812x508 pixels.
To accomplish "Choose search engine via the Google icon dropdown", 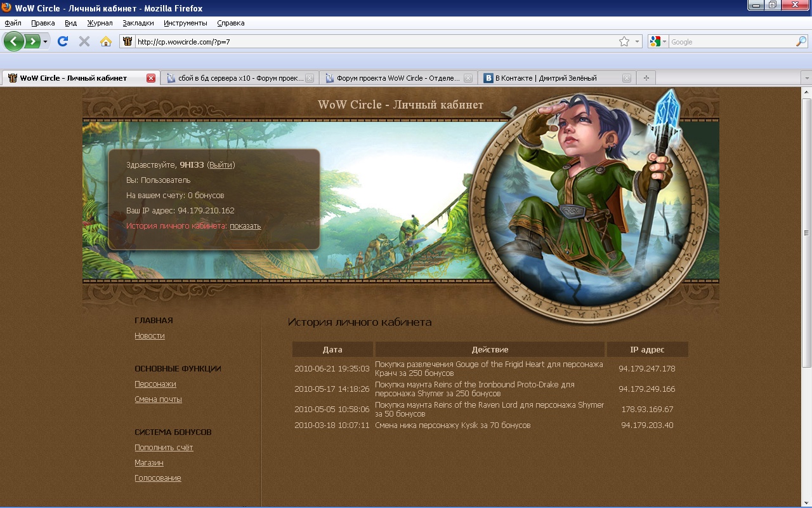I will [x=658, y=41].
